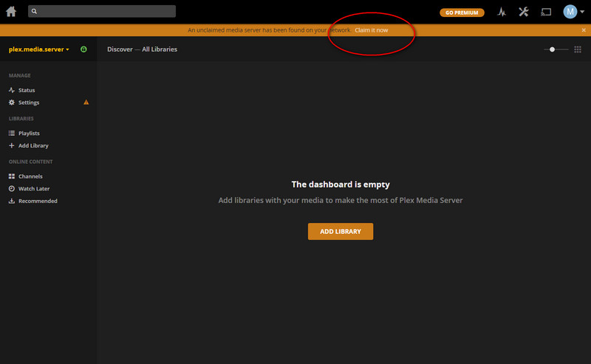Screen dimensions: 591x364
Task: Open Recommended in the sidebar
Action: coord(33,202)
